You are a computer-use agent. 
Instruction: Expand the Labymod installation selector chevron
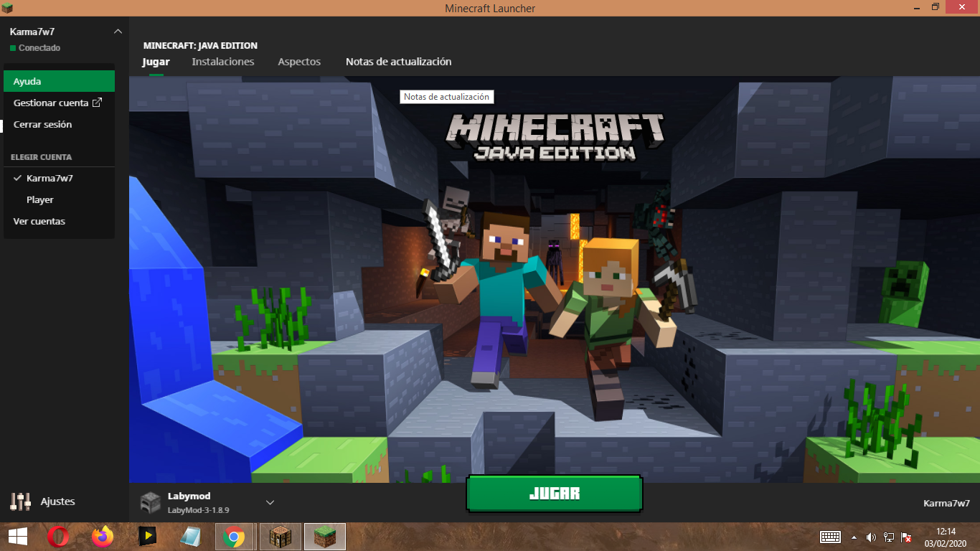(270, 502)
